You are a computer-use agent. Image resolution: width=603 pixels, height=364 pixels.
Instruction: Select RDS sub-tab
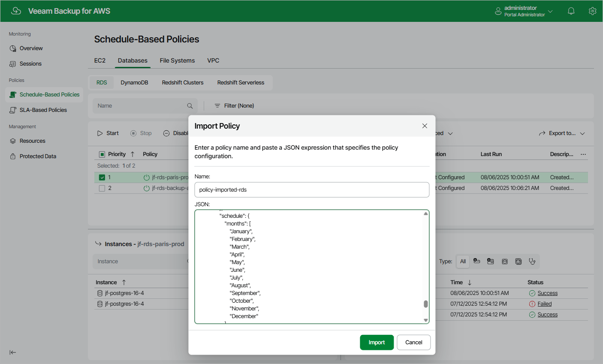pos(102,83)
